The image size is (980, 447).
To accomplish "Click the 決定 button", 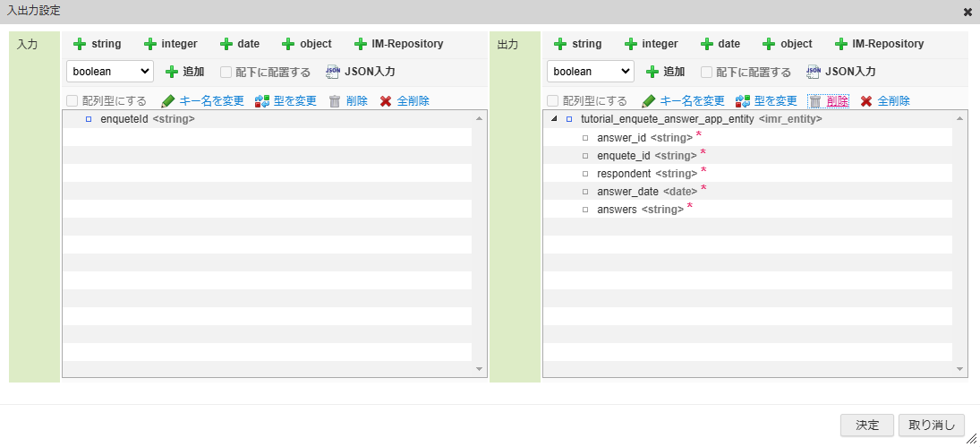I will [867, 426].
